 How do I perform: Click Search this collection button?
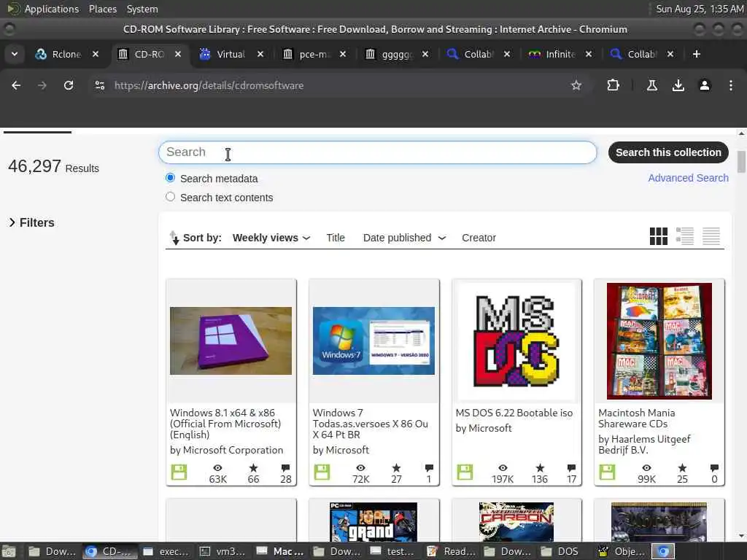pyautogui.click(x=668, y=152)
